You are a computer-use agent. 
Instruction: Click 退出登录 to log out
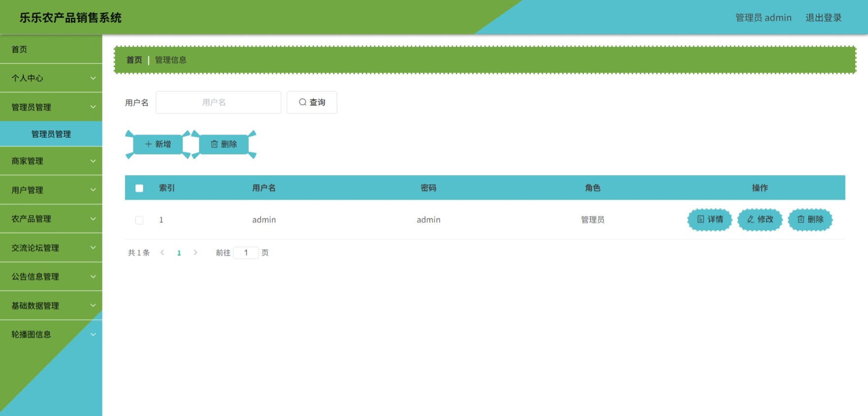[823, 18]
